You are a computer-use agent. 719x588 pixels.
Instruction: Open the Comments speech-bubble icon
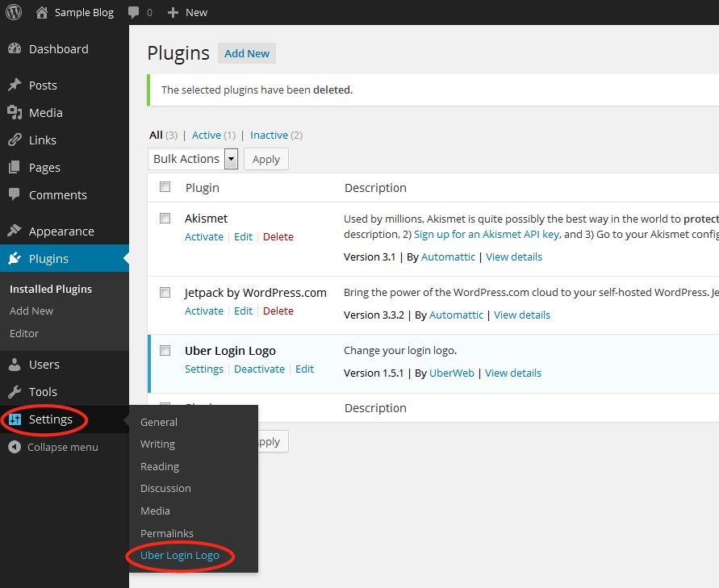coord(15,194)
